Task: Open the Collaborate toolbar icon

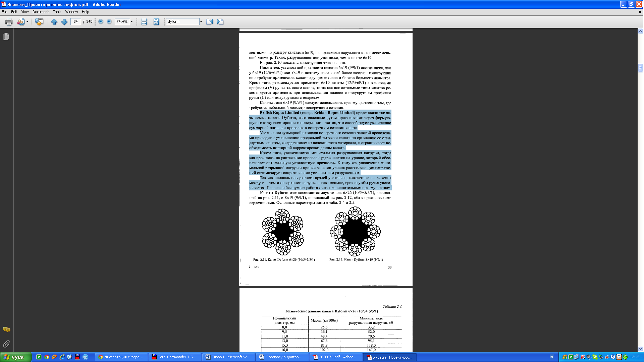Action: (21, 22)
